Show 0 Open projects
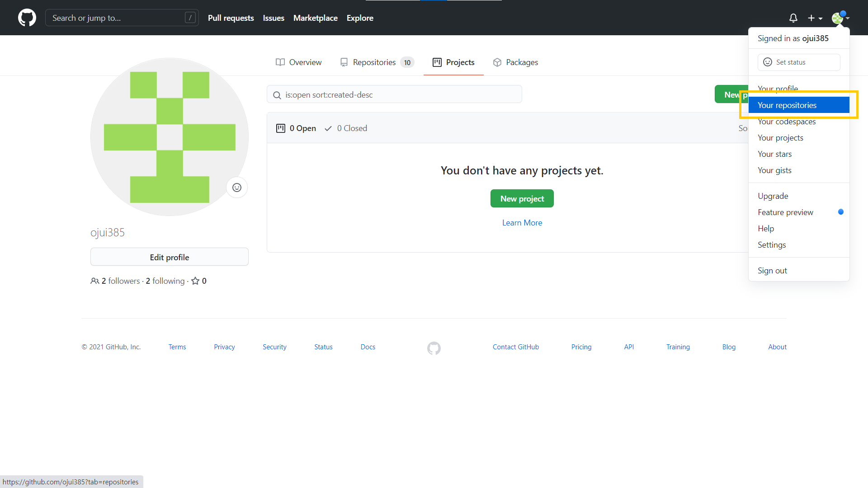 coord(296,128)
